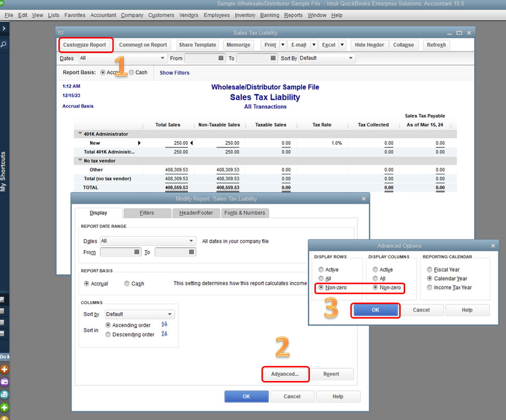Select Descending order radio button
Viewport: 506px width, 420px height.
[108, 335]
